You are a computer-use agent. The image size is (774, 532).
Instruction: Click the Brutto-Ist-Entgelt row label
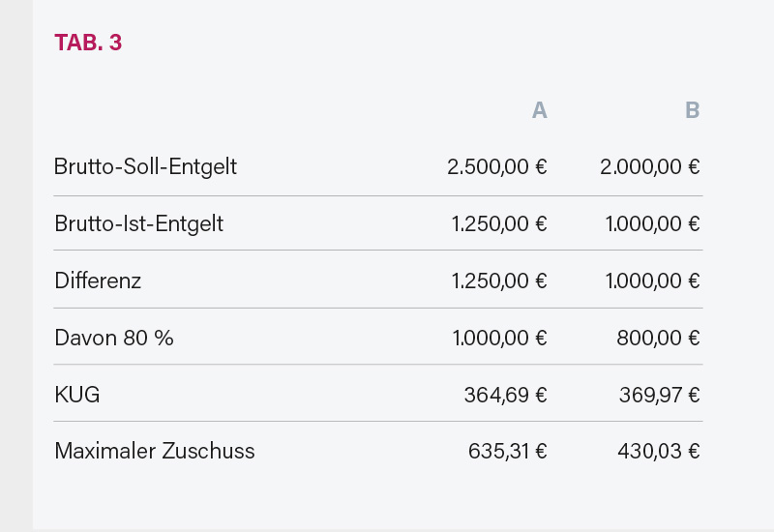tap(138, 223)
